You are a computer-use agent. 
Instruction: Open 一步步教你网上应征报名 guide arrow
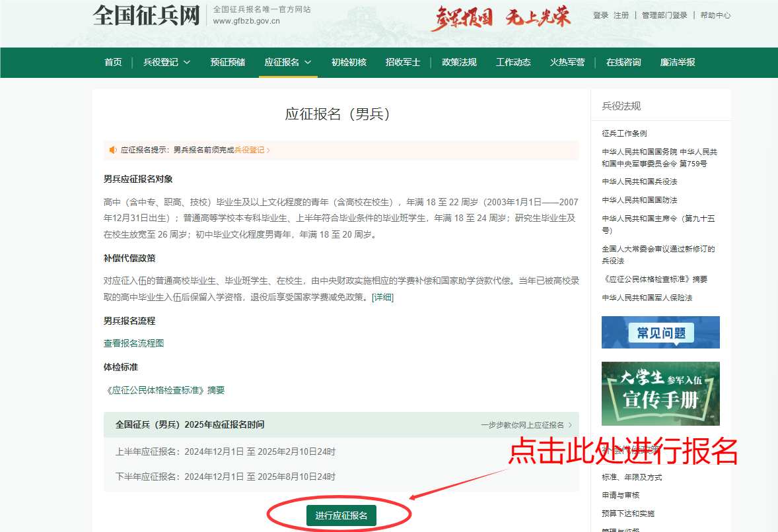coord(570,425)
